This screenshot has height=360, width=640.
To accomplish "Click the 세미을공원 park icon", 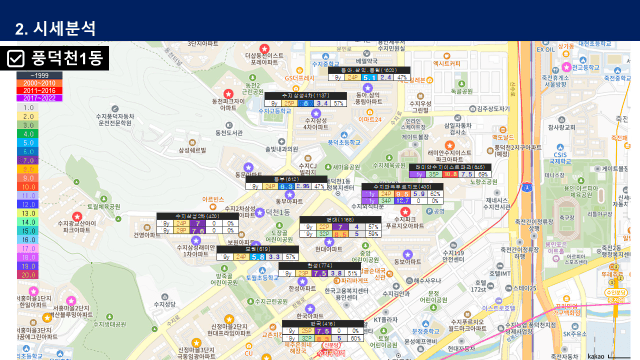I will coord(328,167).
